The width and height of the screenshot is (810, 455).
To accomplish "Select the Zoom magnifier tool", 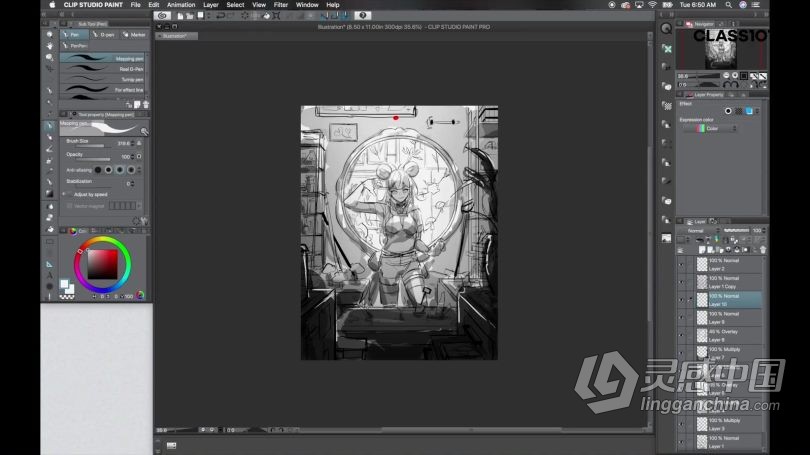I will click(50, 35).
